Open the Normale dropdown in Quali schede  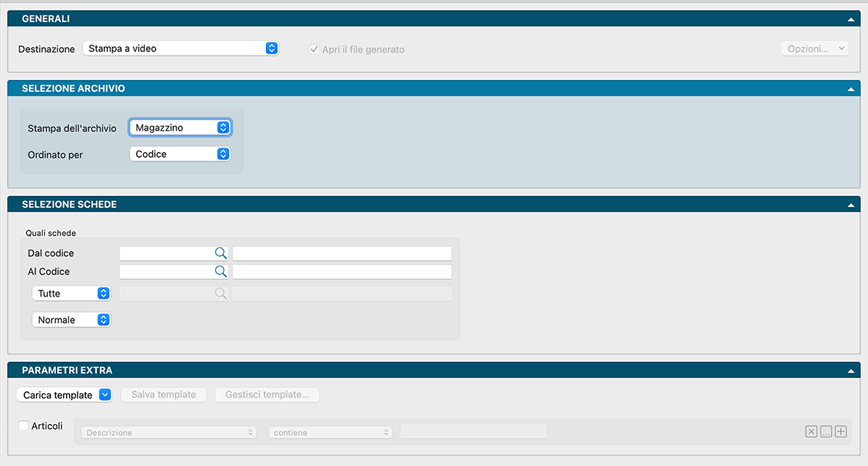pos(71,320)
